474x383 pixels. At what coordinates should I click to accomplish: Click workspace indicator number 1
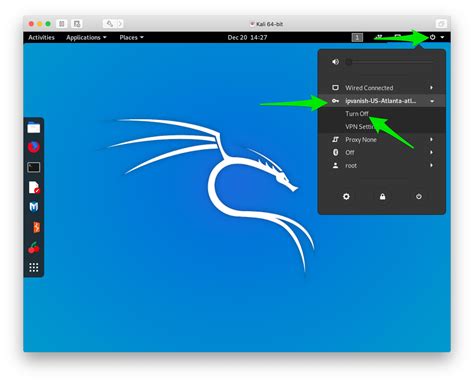[357, 37]
